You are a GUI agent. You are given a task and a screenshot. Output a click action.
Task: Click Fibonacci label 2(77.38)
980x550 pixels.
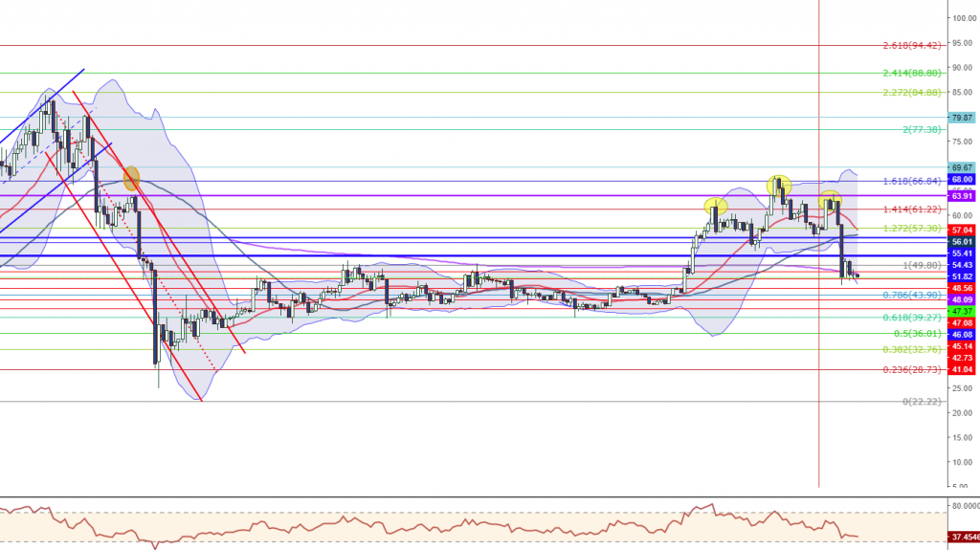click(922, 129)
